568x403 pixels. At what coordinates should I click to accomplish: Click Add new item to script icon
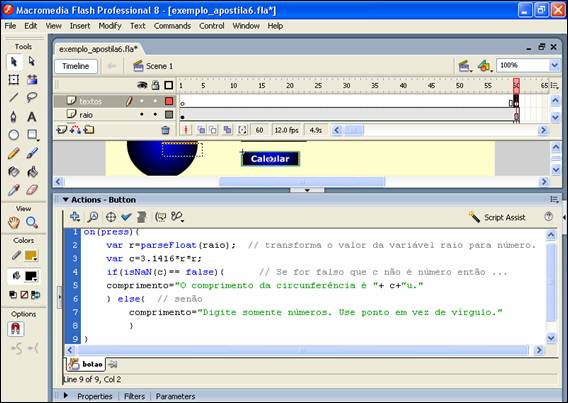coord(75,217)
